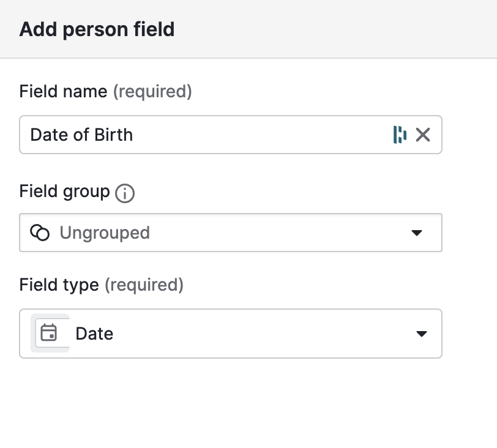Click the Dashlane autofill icon in Field name

tap(400, 135)
